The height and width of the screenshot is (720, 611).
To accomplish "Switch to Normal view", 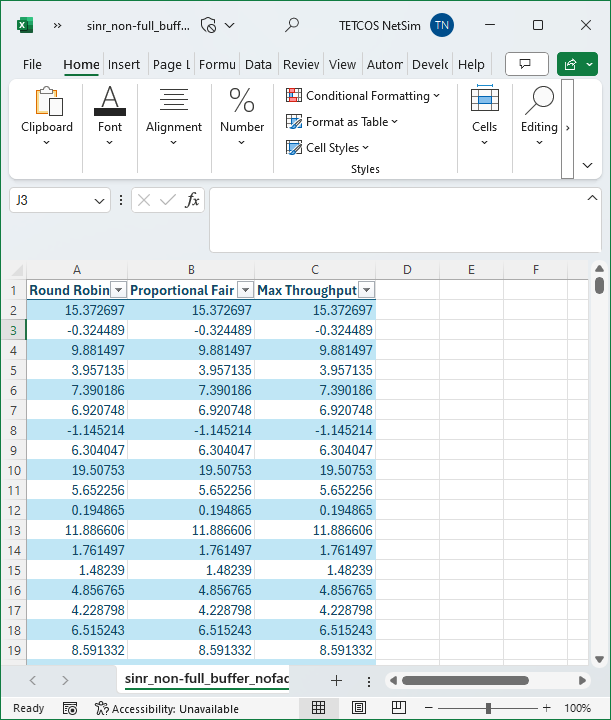I will point(318,708).
